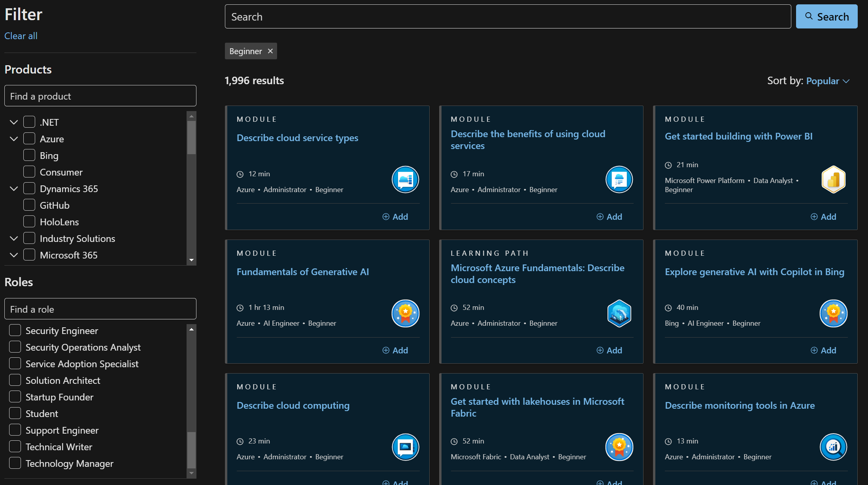The width and height of the screenshot is (868, 485).
Task: Click the Fundamentals of Generative AI badge icon
Action: [x=405, y=313]
